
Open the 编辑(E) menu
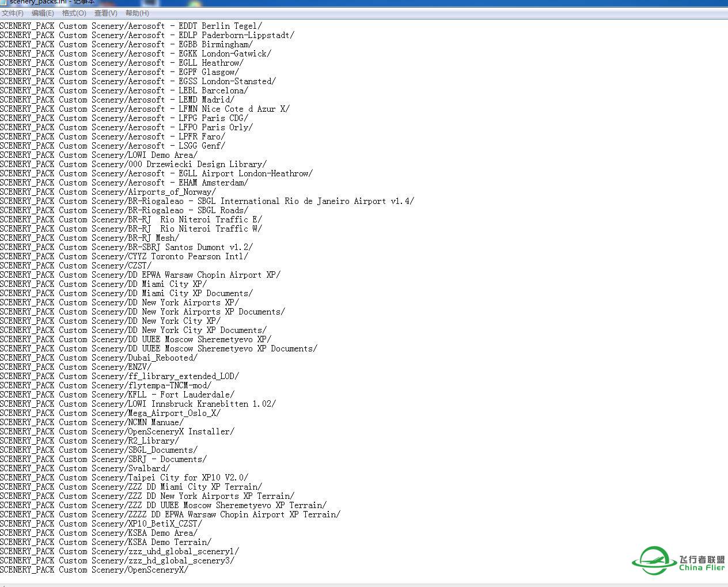pos(43,13)
